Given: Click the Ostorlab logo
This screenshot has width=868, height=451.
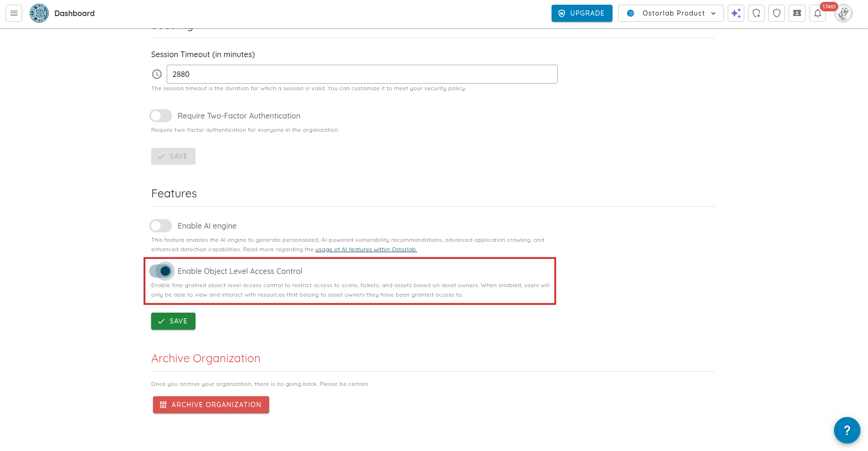Looking at the screenshot, I should 39,13.
